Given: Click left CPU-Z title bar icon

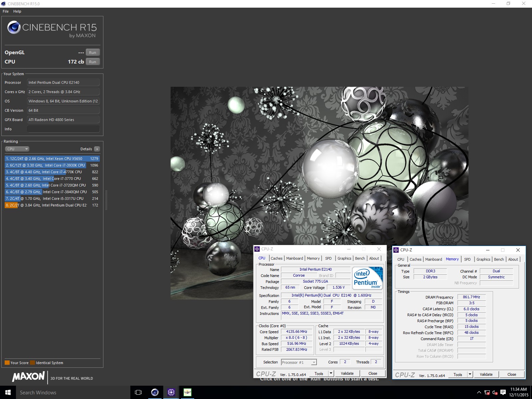Looking at the screenshot, I should 257,249.
